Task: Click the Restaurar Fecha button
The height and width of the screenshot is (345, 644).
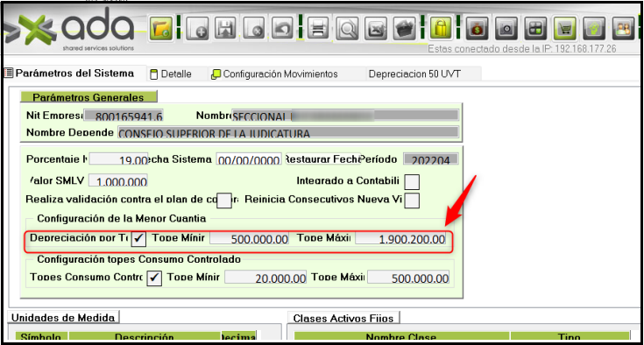Action: tap(322, 159)
